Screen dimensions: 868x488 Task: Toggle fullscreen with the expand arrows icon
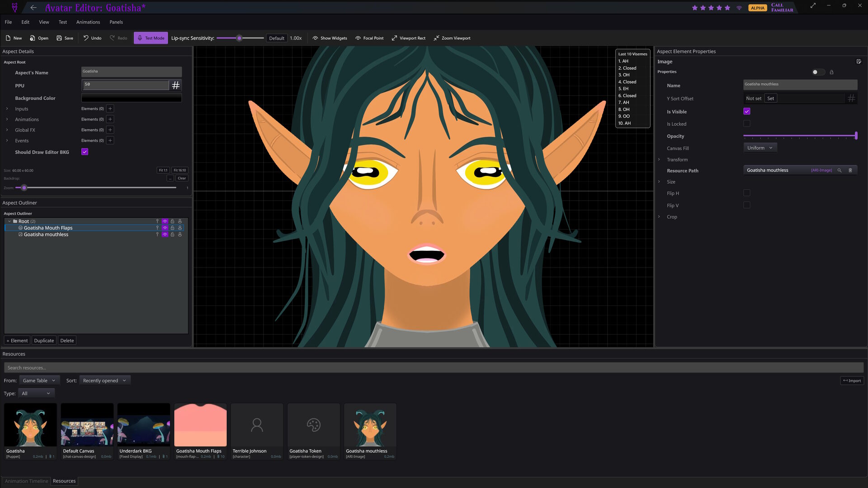pos(813,5)
